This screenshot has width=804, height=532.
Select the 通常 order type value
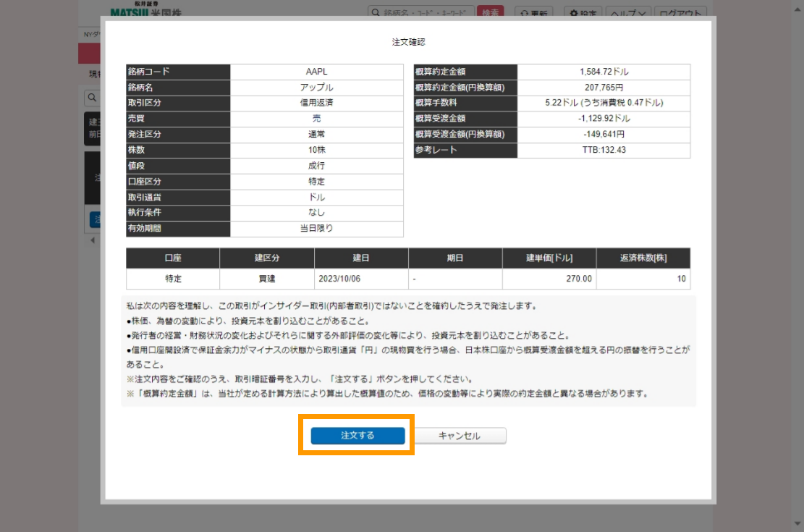[316, 135]
